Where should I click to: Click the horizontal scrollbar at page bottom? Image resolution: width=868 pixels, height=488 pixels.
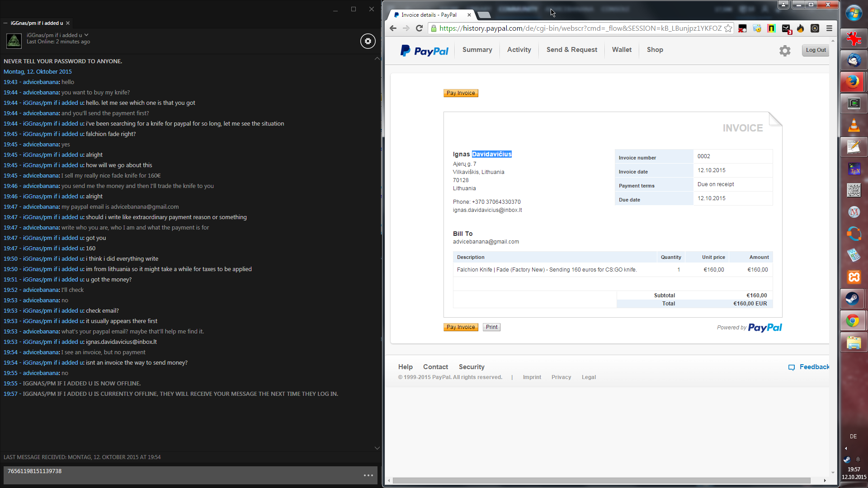pyautogui.click(x=601, y=480)
